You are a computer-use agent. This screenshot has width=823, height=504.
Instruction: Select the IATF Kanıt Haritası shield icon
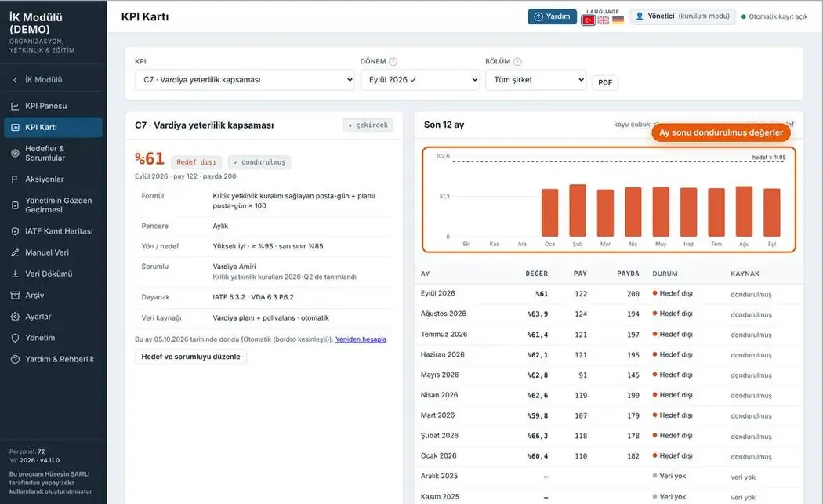coord(15,231)
